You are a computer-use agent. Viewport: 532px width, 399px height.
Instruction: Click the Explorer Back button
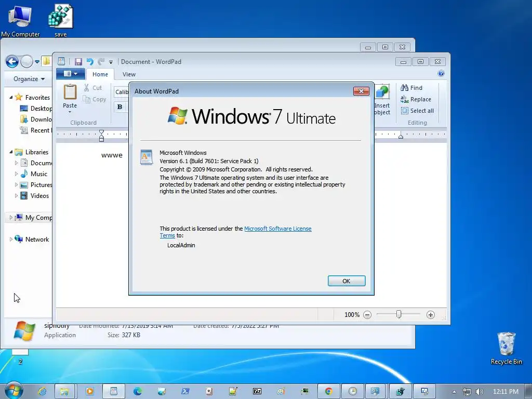(x=12, y=62)
